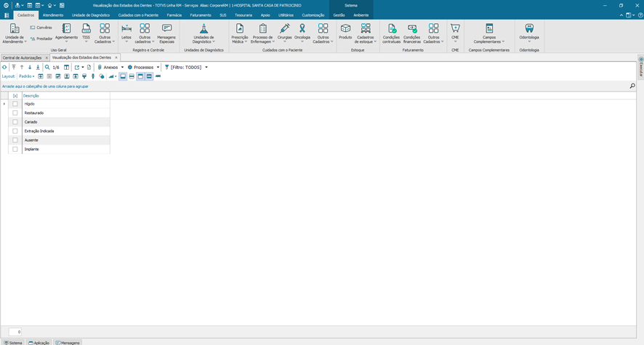Close Visualização dos Estados dos Dentes tab

point(116,57)
